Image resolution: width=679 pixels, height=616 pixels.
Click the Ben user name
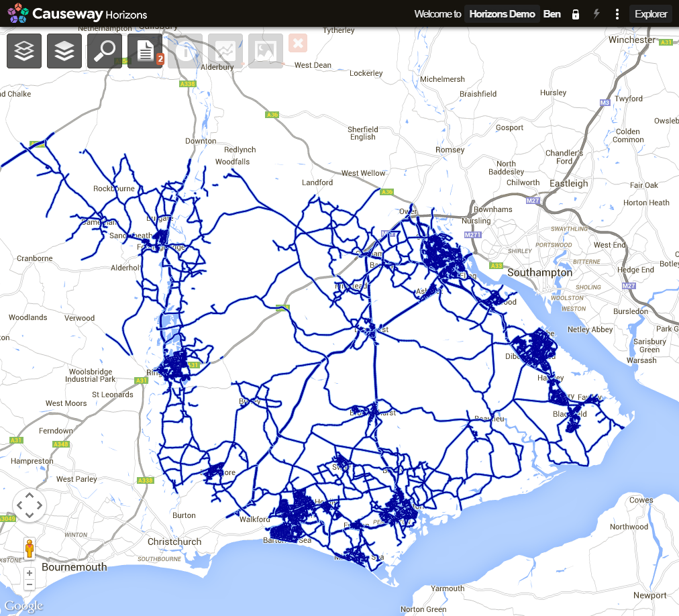point(552,14)
